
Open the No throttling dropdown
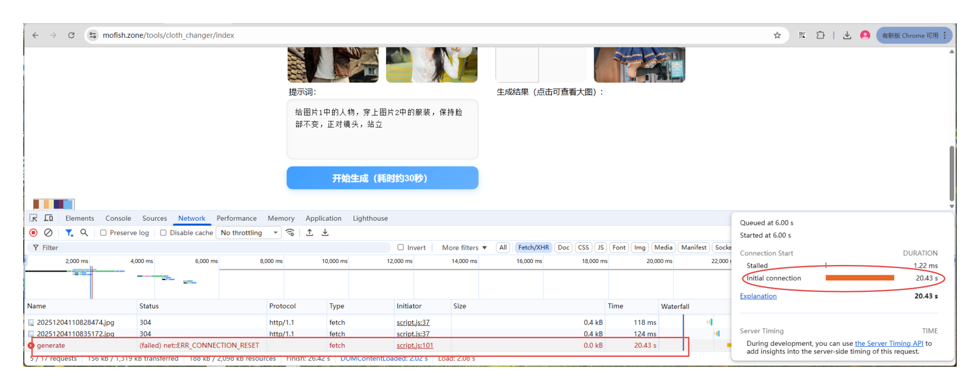tap(249, 233)
